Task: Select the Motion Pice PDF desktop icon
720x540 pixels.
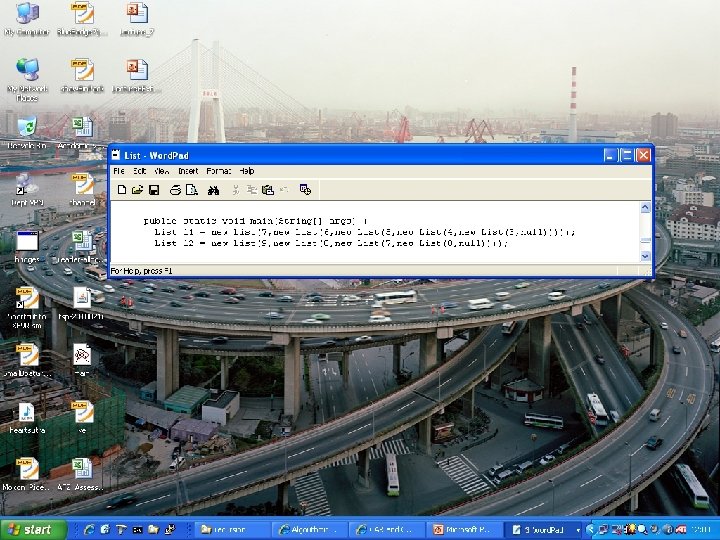Action: [27, 474]
